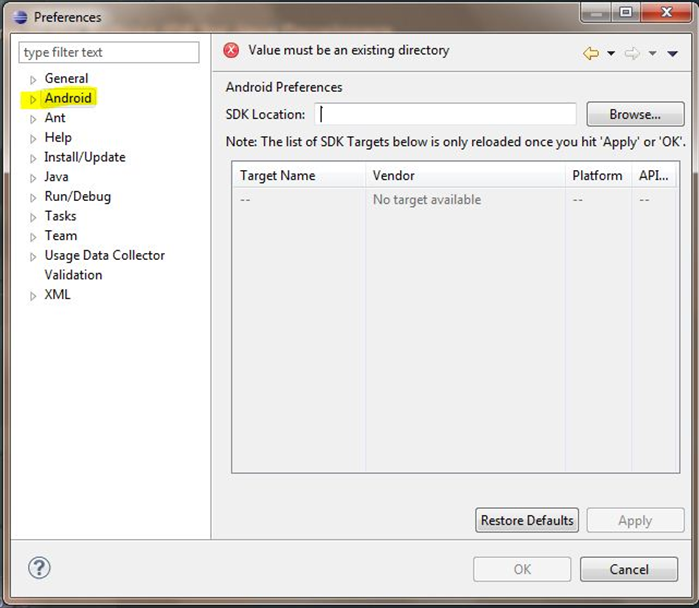The width and height of the screenshot is (699, 608).
Task: Click the note about SDK Targets reload
Action: 456,142
